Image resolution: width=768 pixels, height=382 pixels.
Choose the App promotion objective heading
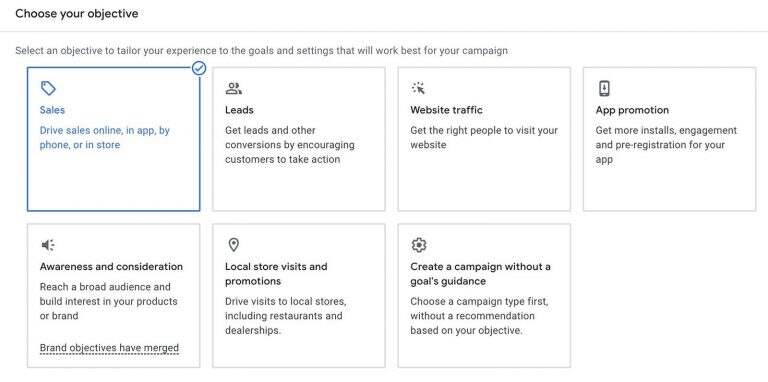pyautogui.click(x=632, y=110)
